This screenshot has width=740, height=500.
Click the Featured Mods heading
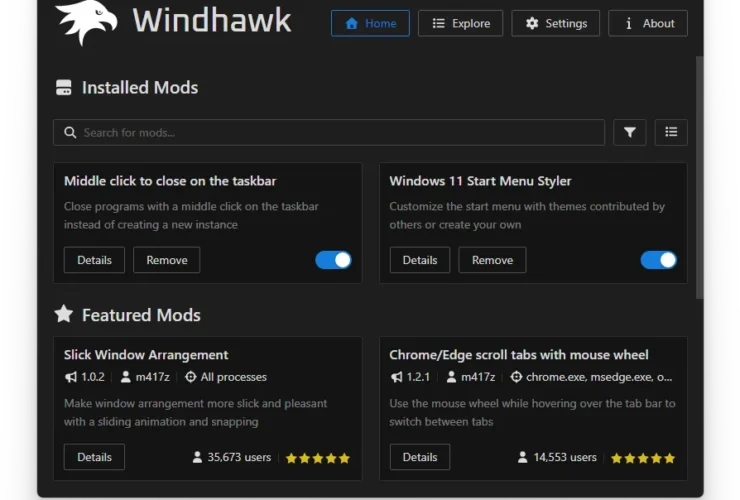(x=141, y=315)
